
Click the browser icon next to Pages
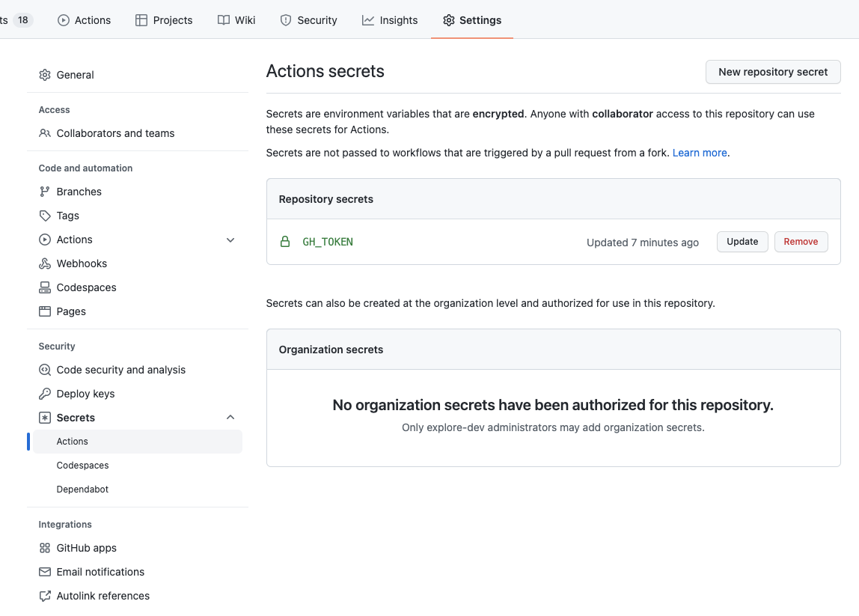coord(45,311)
